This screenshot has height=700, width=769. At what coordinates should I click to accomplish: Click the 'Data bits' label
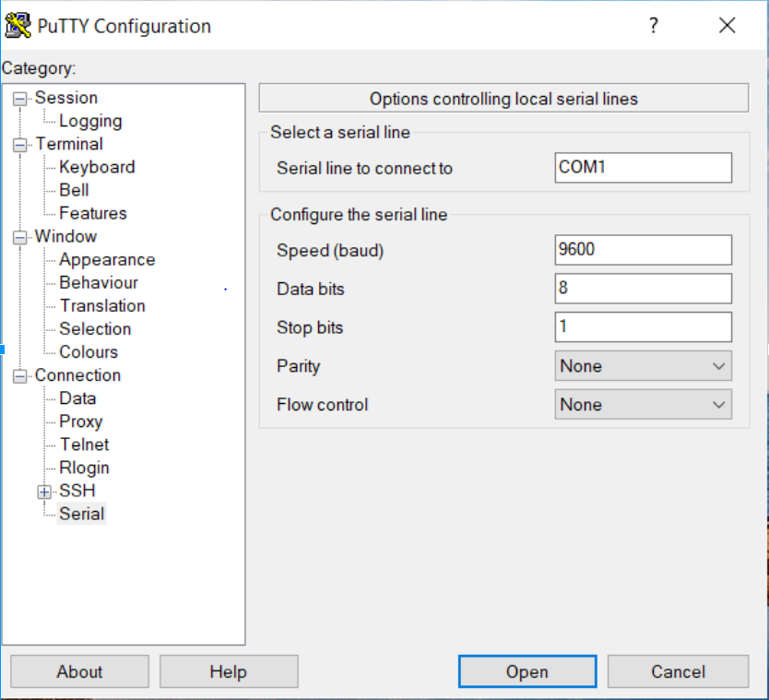(x=311, y=289)
